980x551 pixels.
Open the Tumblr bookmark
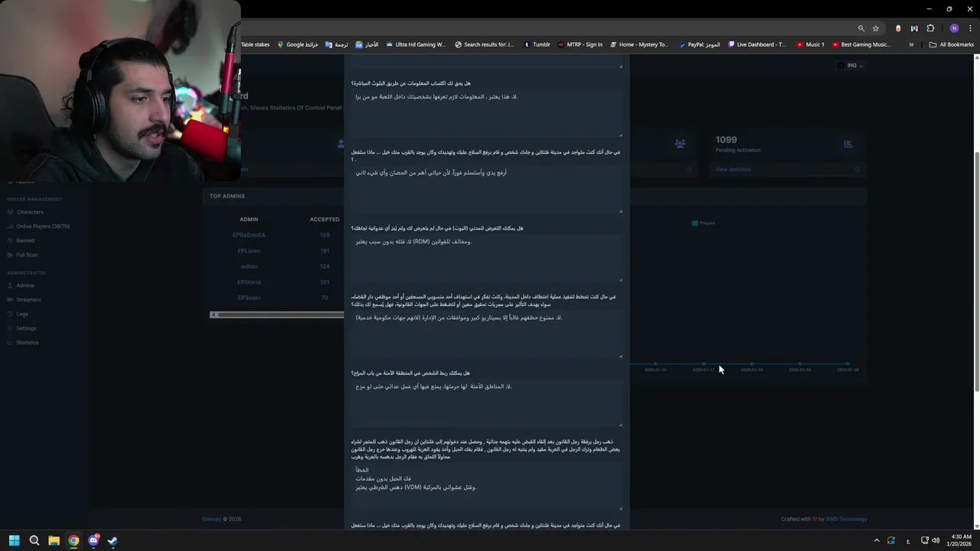click(x=537, y=44)
